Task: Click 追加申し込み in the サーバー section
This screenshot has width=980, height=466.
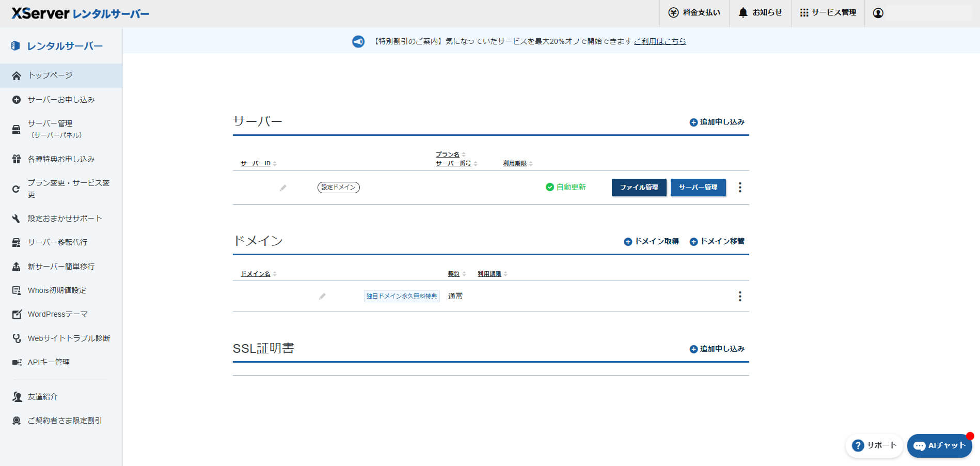Action: pyautogui.click(x=717, y=122)
